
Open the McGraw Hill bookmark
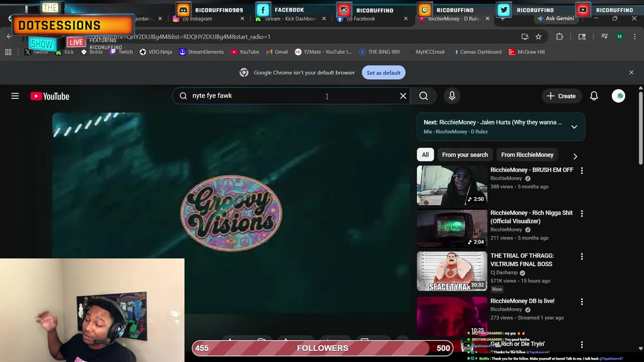pos(527,52)
